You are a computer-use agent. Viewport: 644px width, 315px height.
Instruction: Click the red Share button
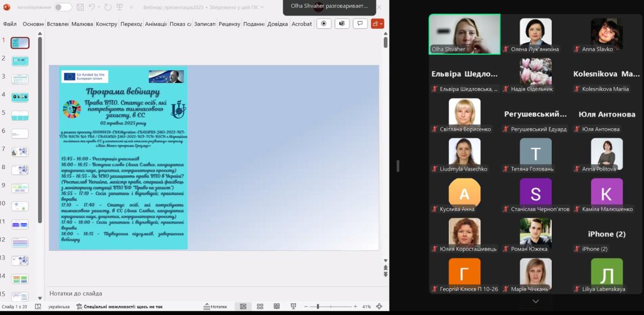[378, 24]
